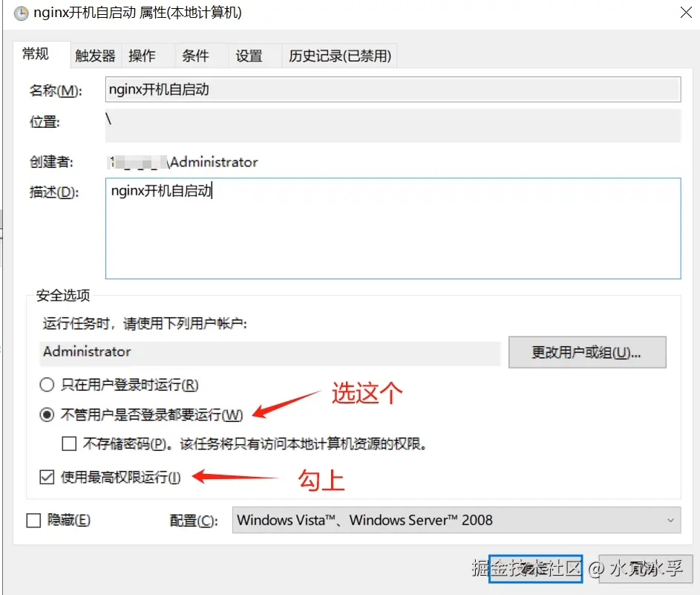The width and height of the screenshot is (700, 595).
Task: Click the 更改用户或组 button
Action: pos(587,352)
